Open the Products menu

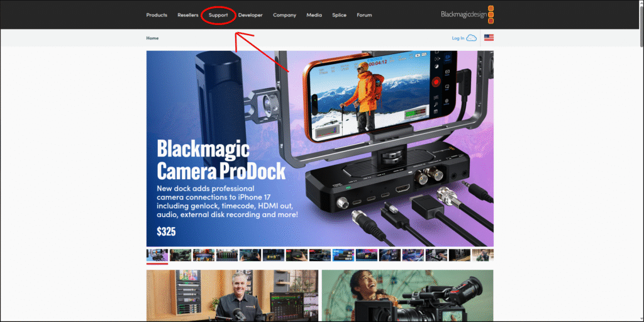pyautogui.click(x=157, y=15)
